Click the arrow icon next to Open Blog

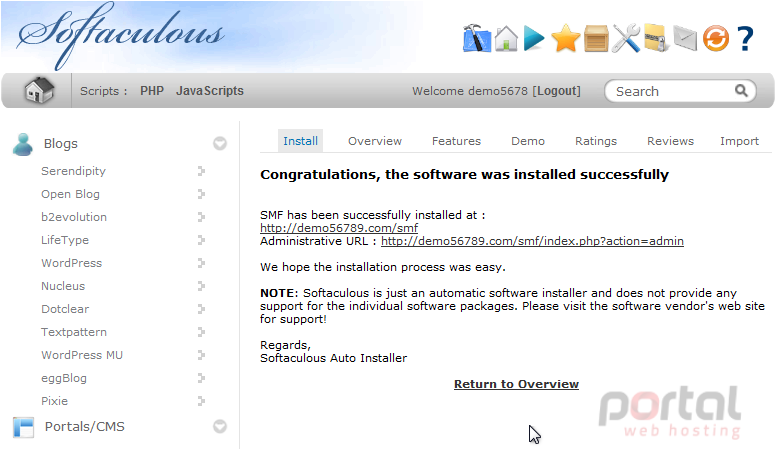[201, 194]
